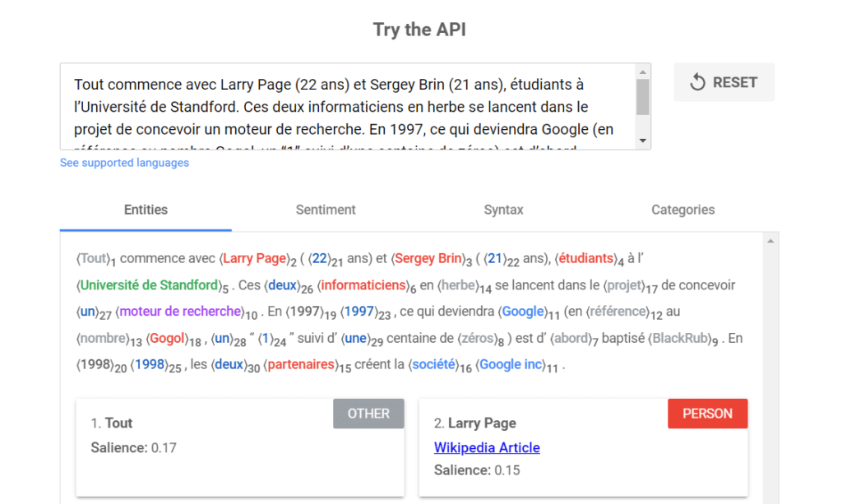Screen dimensions: 842x504
Task: Click the circular reset arrow icon
Action: [697, 82]
